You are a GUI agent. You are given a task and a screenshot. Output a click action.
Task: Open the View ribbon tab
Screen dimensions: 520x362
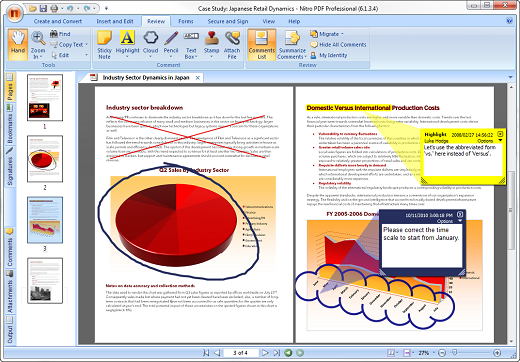pyautogui.click(x=269, y=21)
